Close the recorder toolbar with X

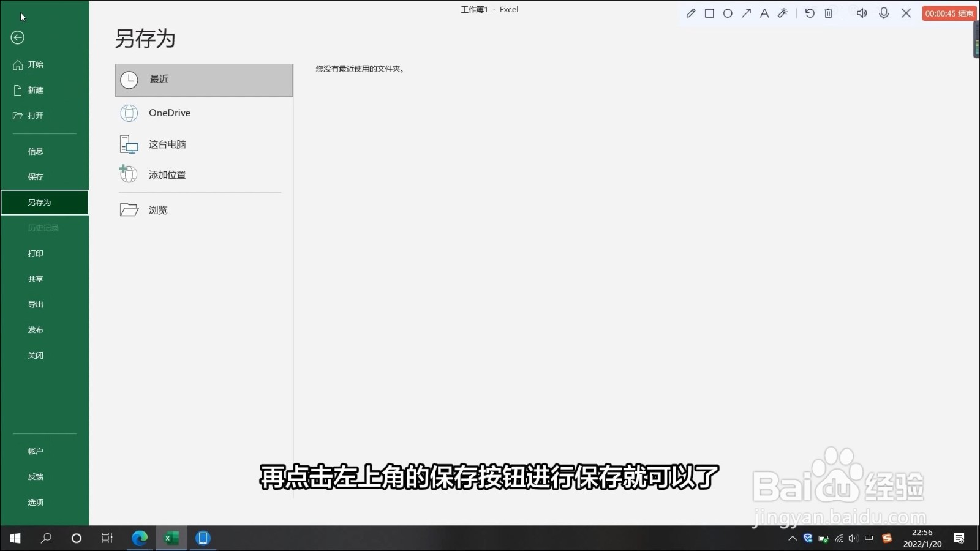(x=907, y=13)
